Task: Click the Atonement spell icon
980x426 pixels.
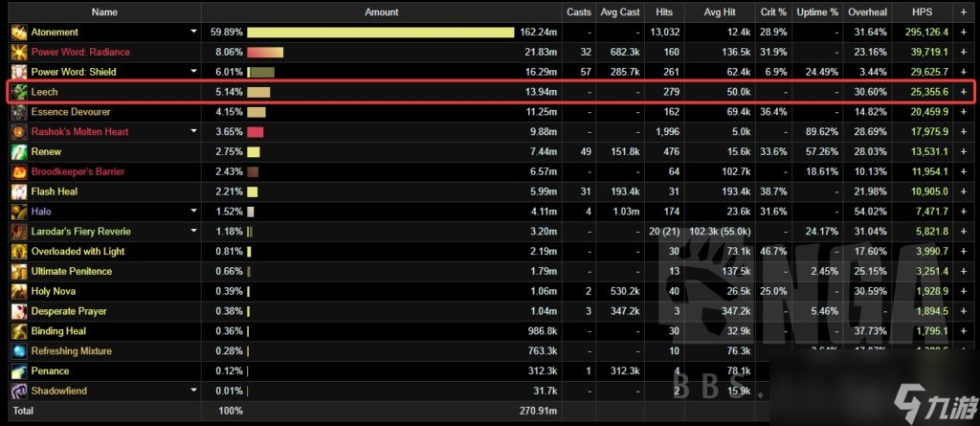Action: pos(19,32)
